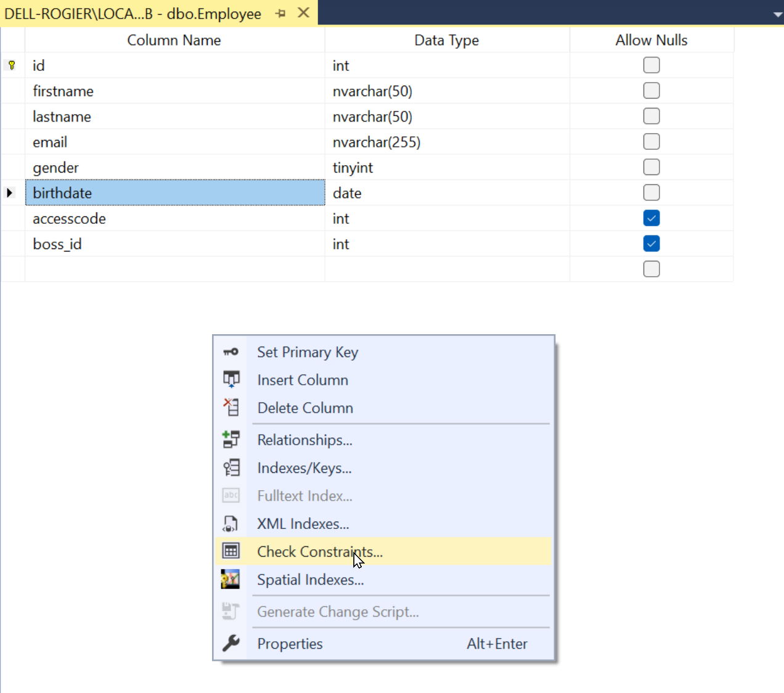Screen dimensions: 784x693
Task: Close the dbo.Employee tab
Action: 303,13
